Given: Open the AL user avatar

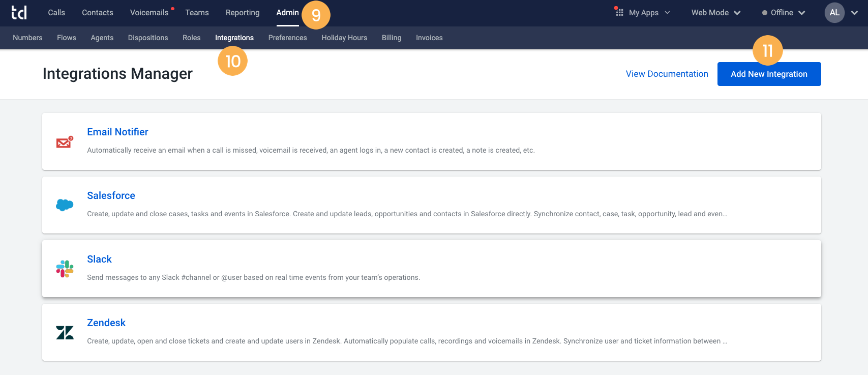Looking at the screenshot, I should tap(834, 13).
